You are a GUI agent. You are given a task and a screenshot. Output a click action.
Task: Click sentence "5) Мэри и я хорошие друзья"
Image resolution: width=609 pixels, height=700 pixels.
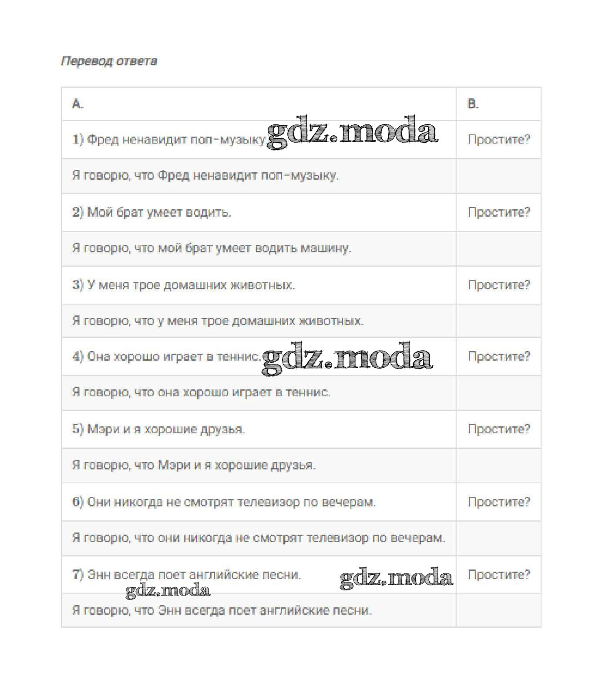[x=158, y=429]
